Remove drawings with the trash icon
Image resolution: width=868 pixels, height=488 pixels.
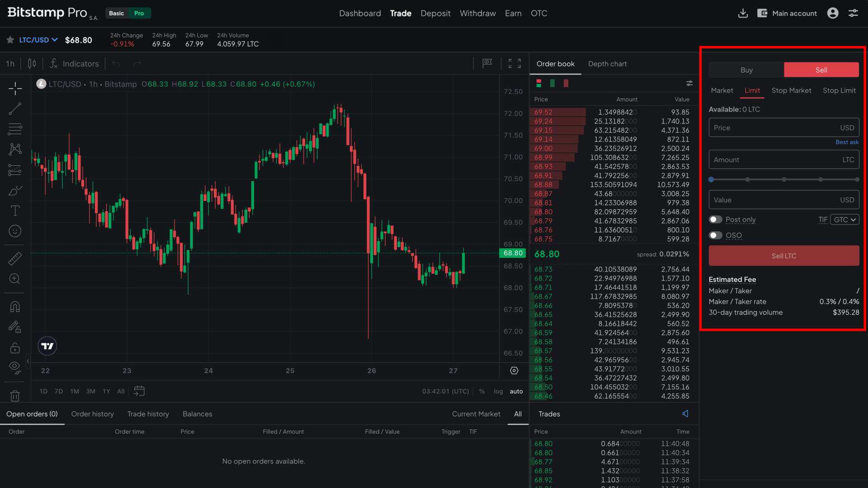coord(15,396)
